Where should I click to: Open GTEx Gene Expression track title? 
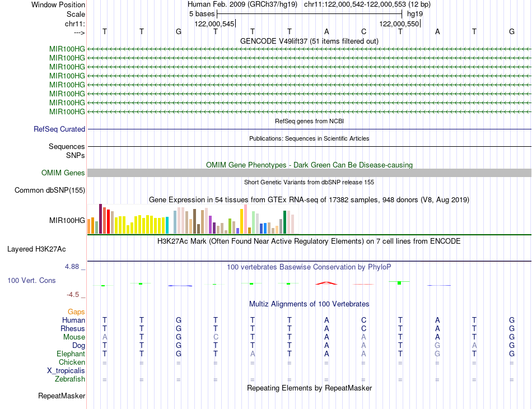[x=309, y=199]
